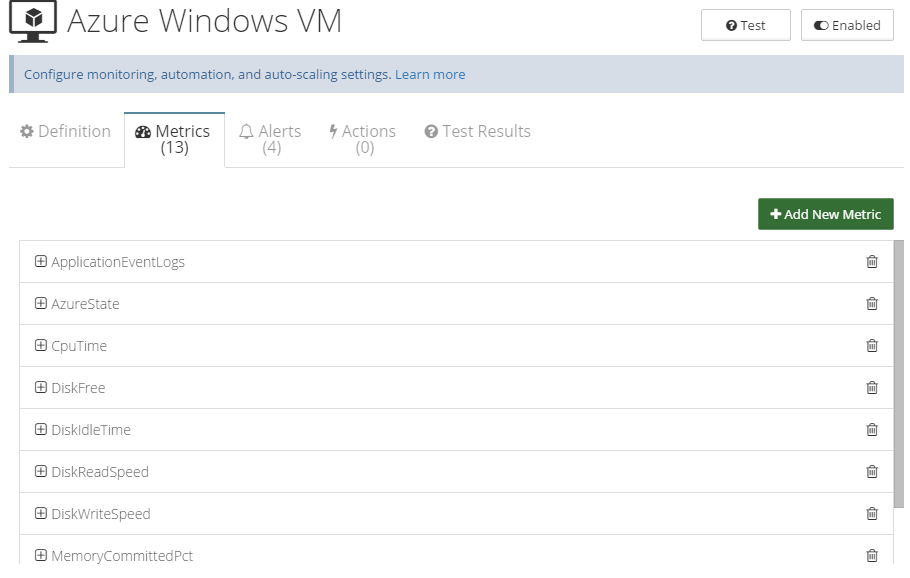The image size is (910, 578).
Task: Click the DiskReadSpeed label text
Action: click(100, 472)
